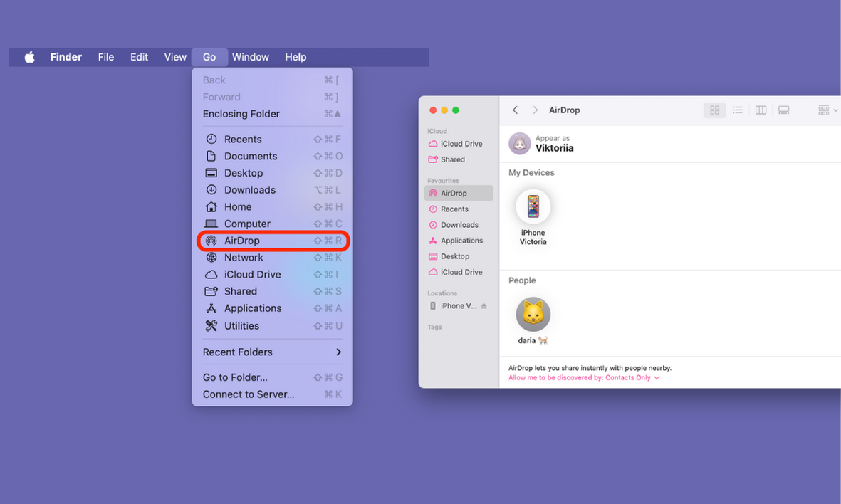This screenshot has width=841, height=504.
Task: Click the Network globe icon in Go menu
Action: 211,258
